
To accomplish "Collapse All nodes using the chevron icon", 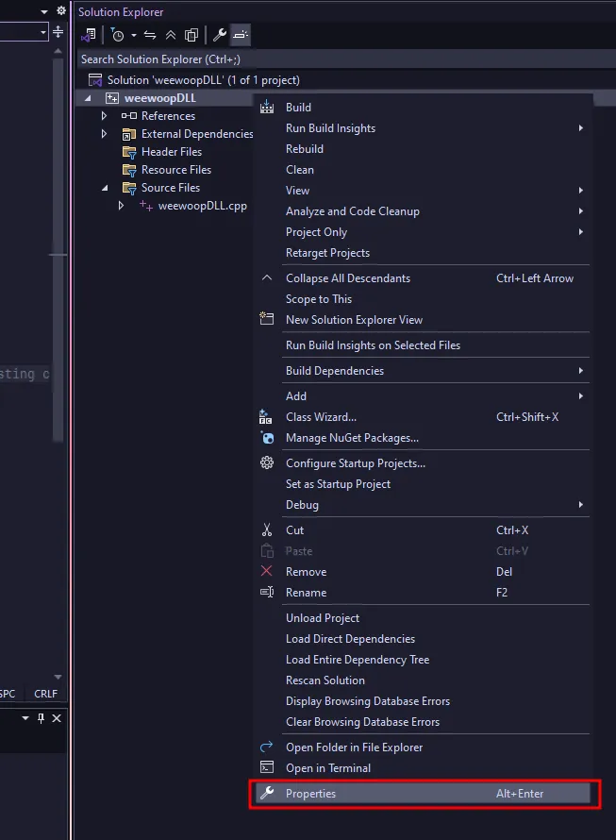I will [x=170, y=35].
